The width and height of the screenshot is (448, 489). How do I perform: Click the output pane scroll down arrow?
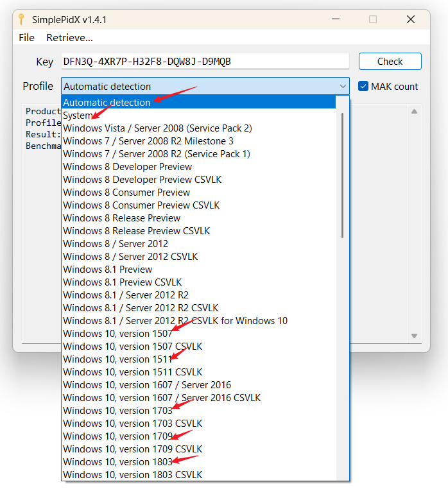click(414, 336)
